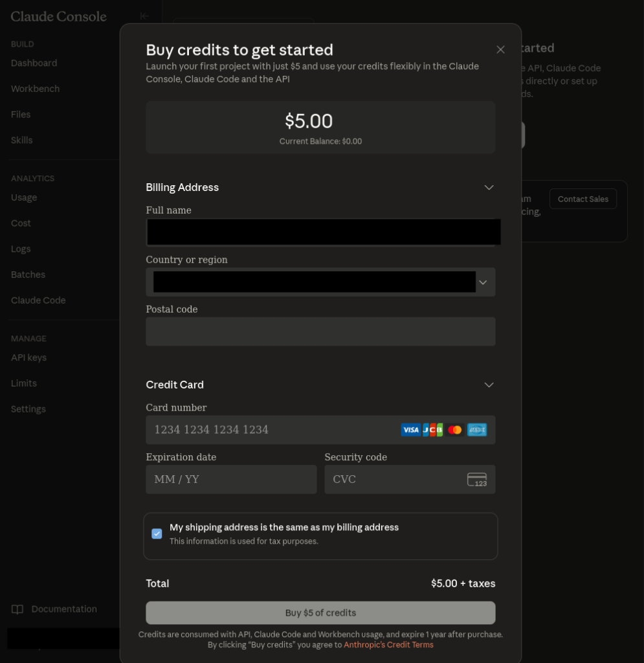Collapse the Credit Card section chevron
644x663 pixels.
coord(489,385)
